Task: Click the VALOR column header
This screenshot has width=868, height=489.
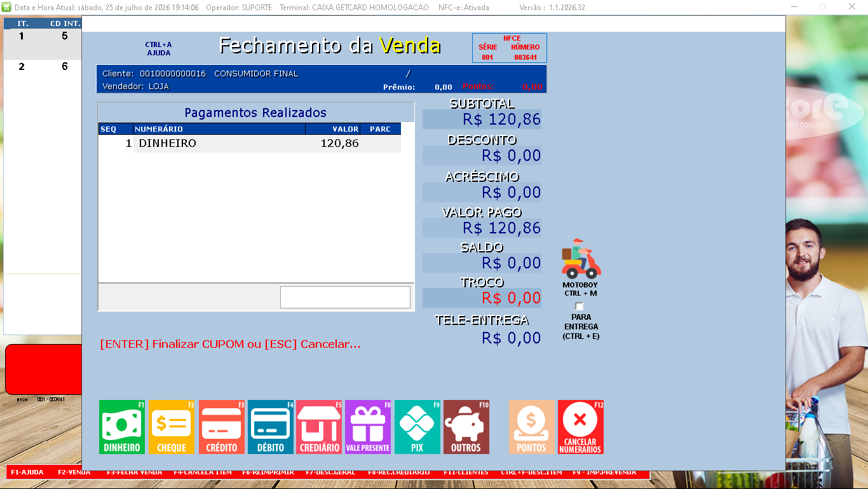Action: (x=333, y=129)
